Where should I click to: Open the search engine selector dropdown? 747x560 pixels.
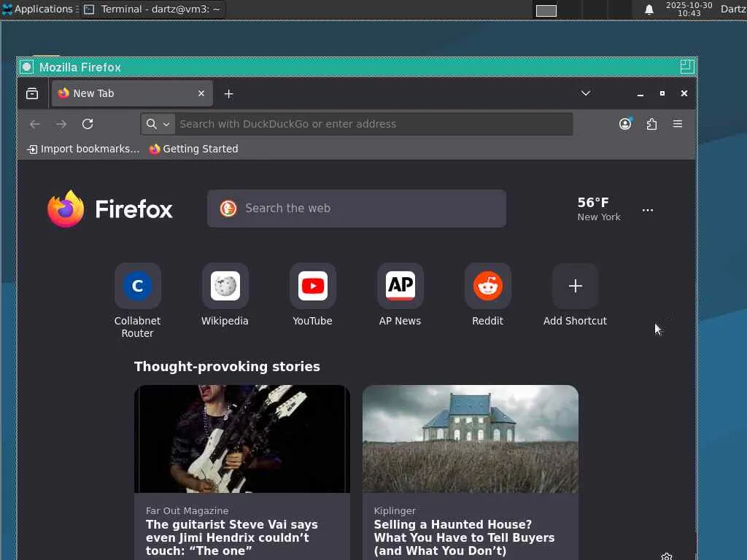(x=158, y=124)
